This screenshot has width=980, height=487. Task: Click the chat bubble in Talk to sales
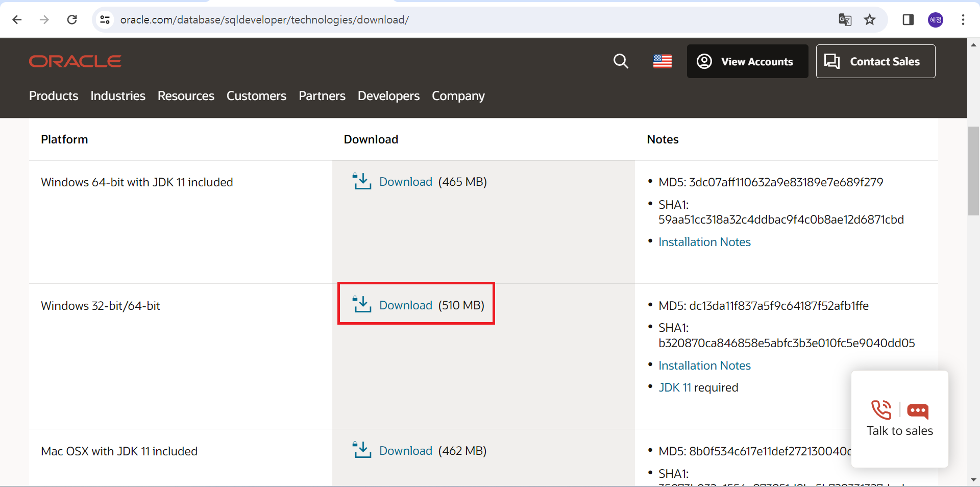coord(917,411)
